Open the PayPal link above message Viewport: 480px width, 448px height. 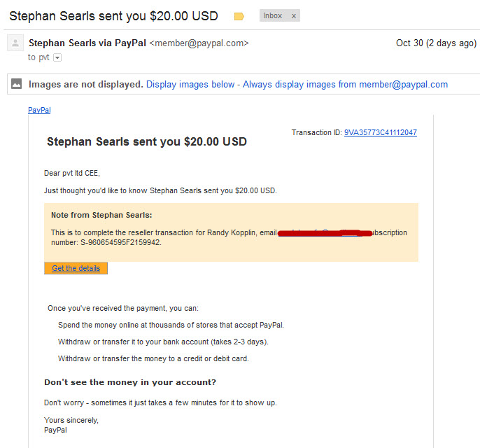39,110
